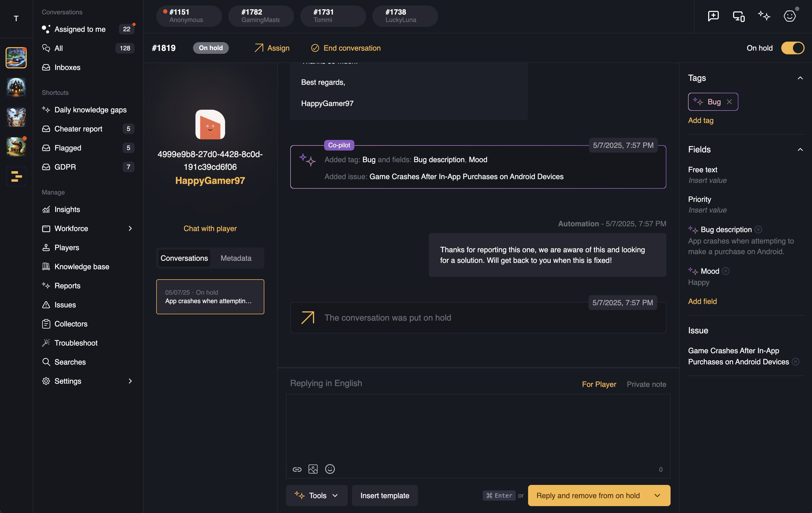Open the AI sparkles assistant icon
This screenshot has height=513, width=812.
[764, 16]
